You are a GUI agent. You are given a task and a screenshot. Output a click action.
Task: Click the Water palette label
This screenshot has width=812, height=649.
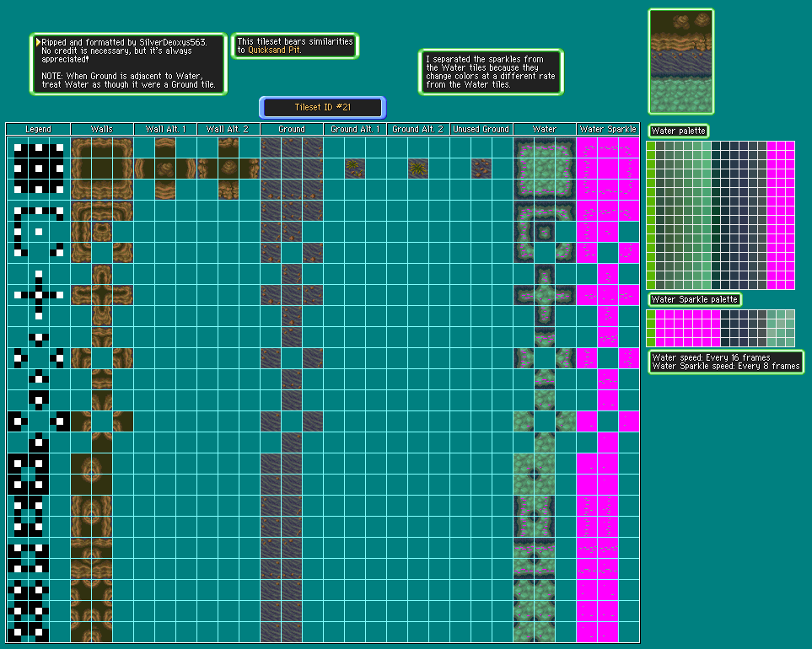(x=678, y=131)
